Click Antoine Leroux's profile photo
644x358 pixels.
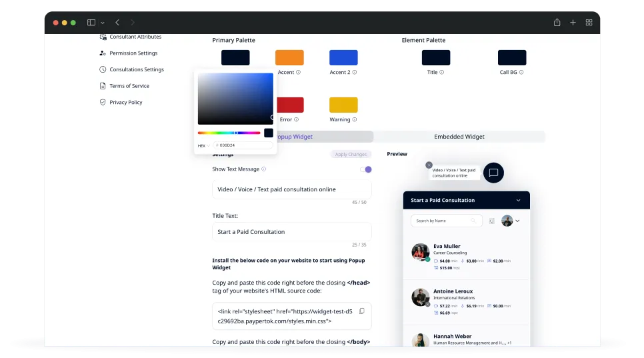(421, 297)
